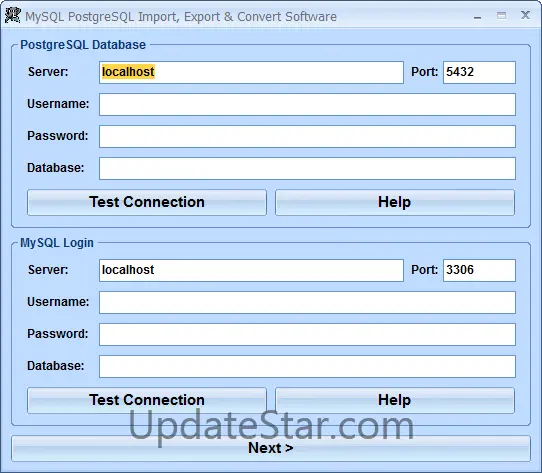Click the Server: label in the PostgreSQL section
The height and width of the screenshot is (473, 542).
pos(48,72)
